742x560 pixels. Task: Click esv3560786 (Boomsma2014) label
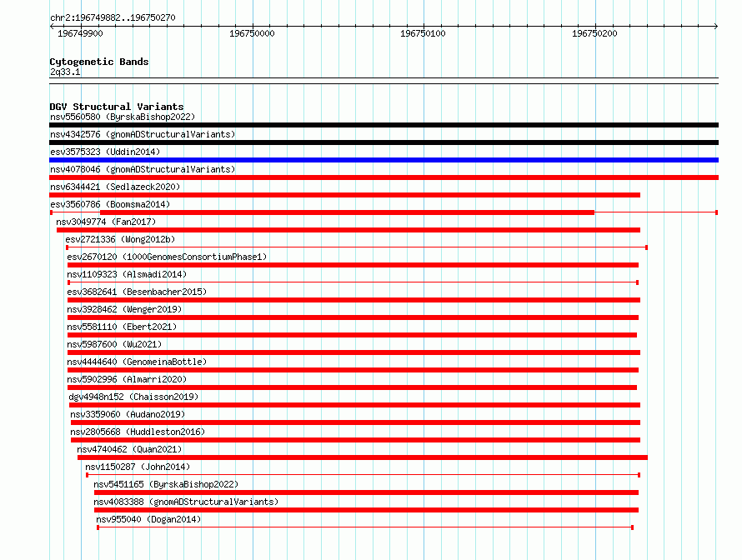coord(110,204)
